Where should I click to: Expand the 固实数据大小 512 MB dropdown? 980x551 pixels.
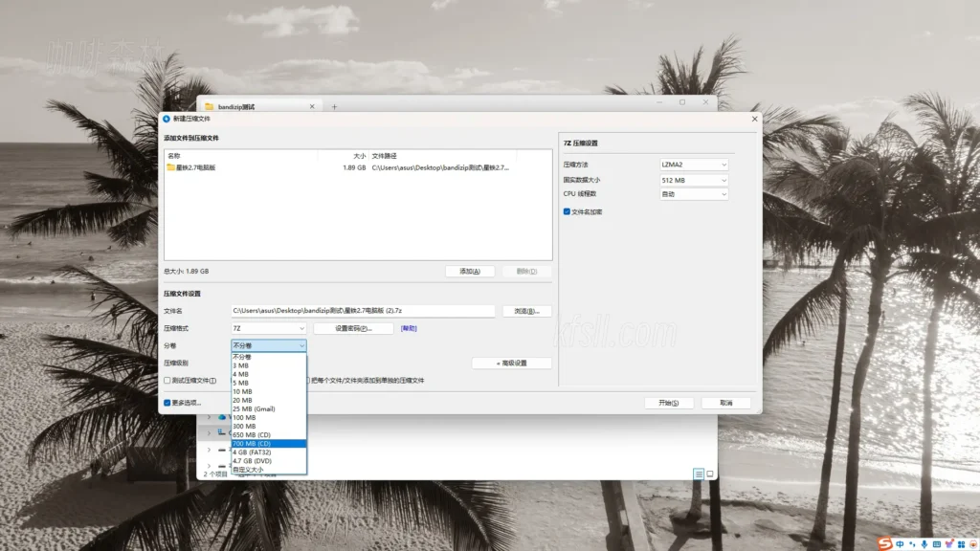pos(694,180)
